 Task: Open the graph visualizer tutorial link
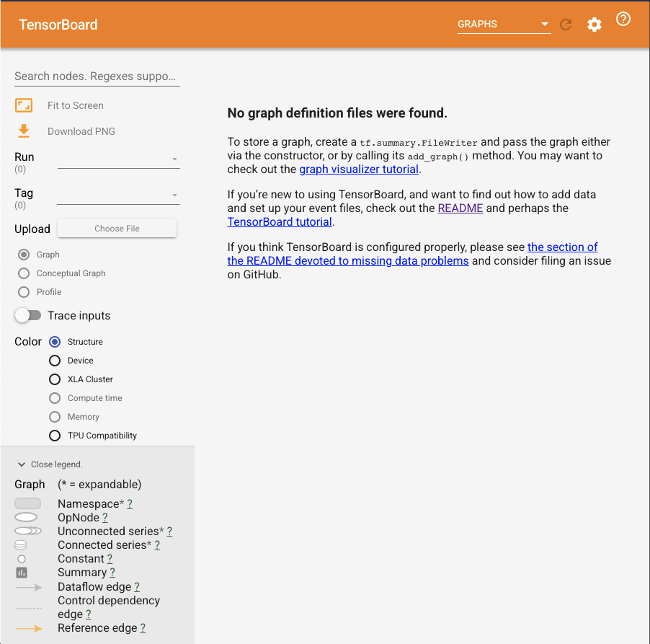click(x=358, y=169)
